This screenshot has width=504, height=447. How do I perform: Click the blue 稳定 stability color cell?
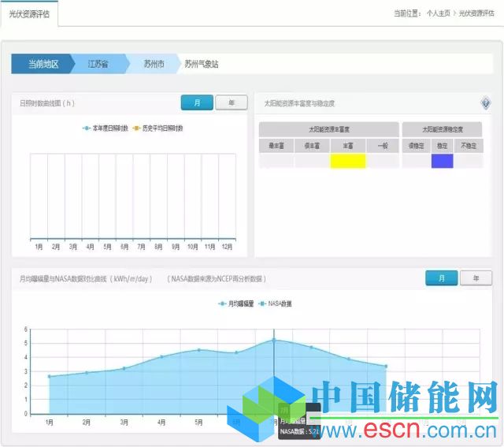[443, 161]
